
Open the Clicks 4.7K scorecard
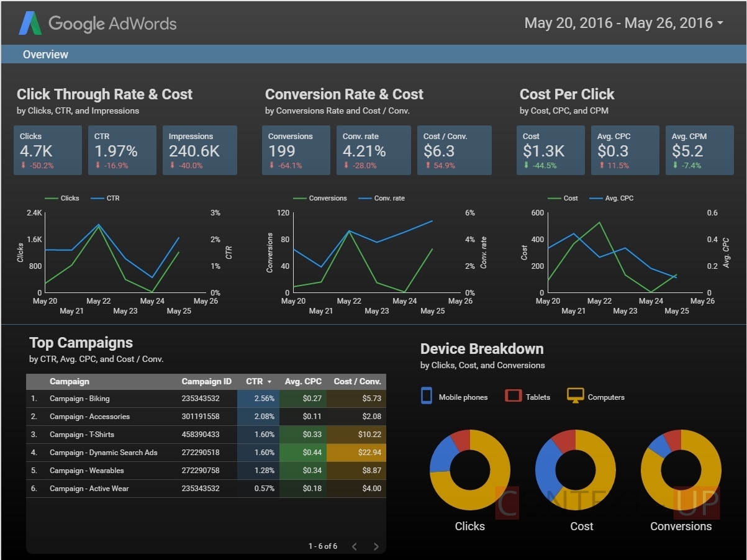(48, 150)
